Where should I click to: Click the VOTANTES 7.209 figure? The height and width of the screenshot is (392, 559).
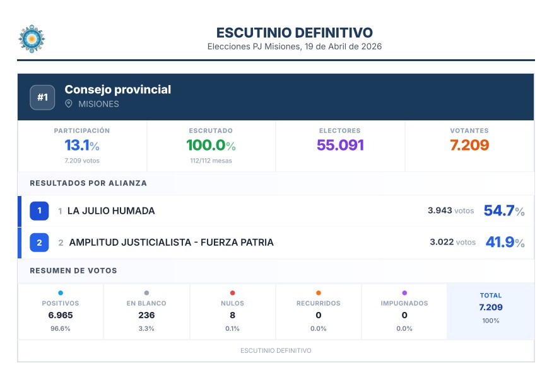tap(469, 145)
